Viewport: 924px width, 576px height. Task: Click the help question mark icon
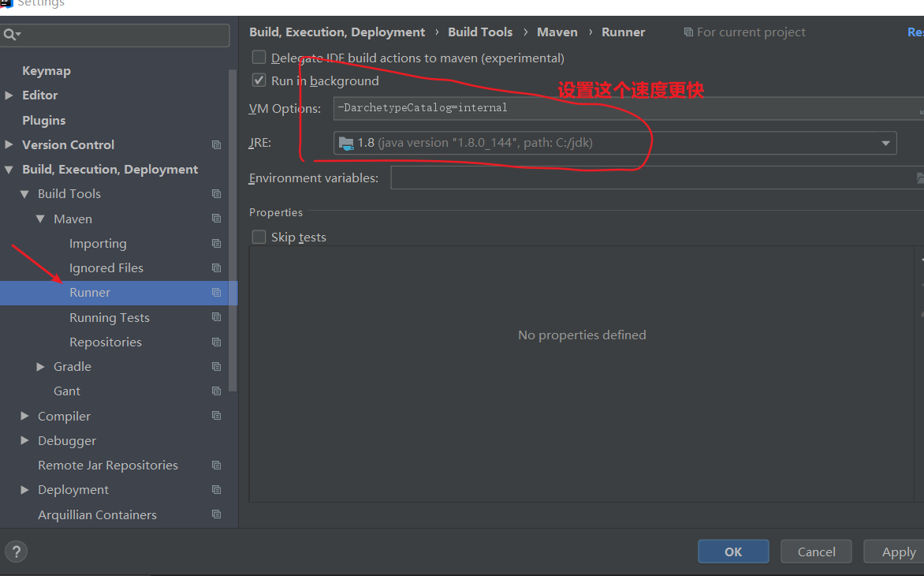coord(16,552)
